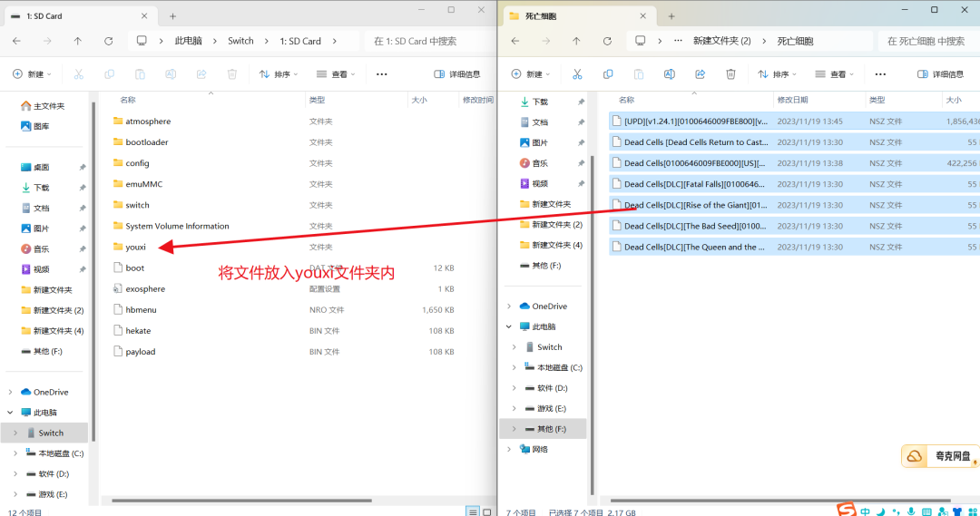
Task: Open 新建 dropdown in SD Card window
Action: point(32,74)
